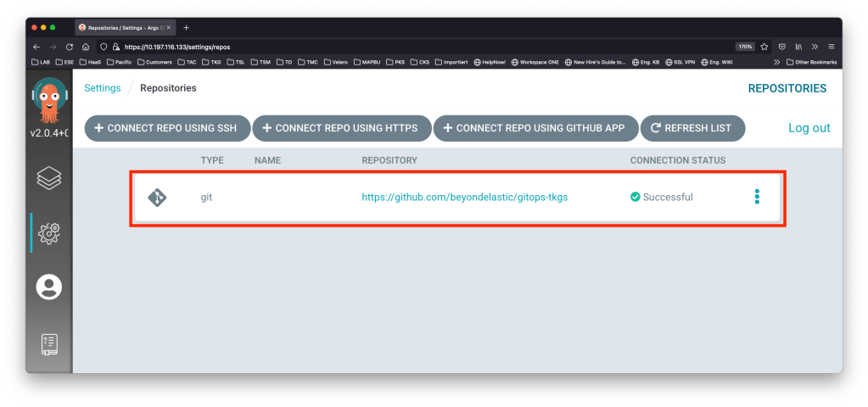Open the User Info avatar icon
Image resolution: width=868 pixels, height=407 pixels.
coord(48,287)
